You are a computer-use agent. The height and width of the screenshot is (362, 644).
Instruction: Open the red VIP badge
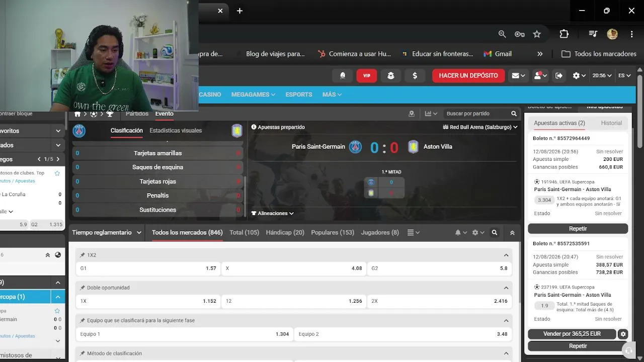pos(367,75)
